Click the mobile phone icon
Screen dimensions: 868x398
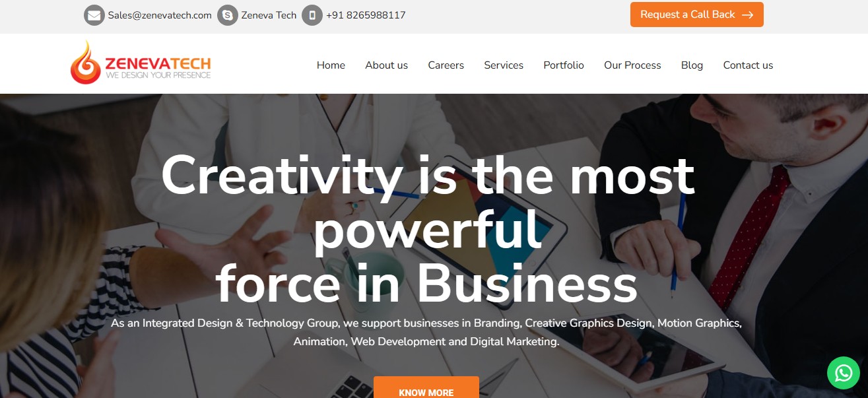click(312, 15)
